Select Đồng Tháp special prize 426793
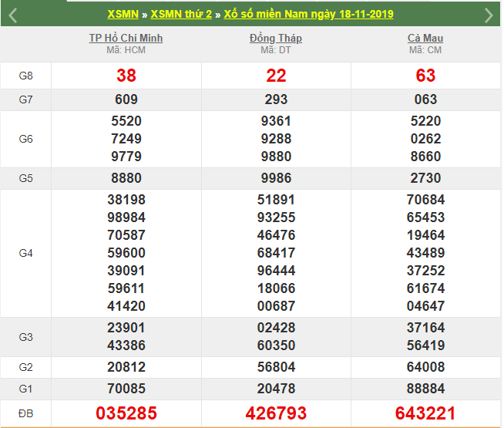 point(276,413)
